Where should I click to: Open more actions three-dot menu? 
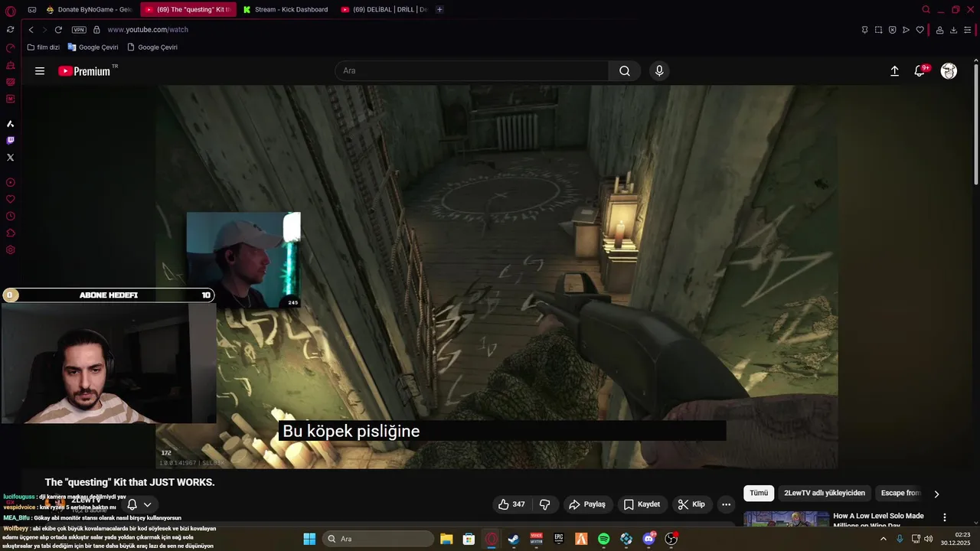[x=726, y=504]
